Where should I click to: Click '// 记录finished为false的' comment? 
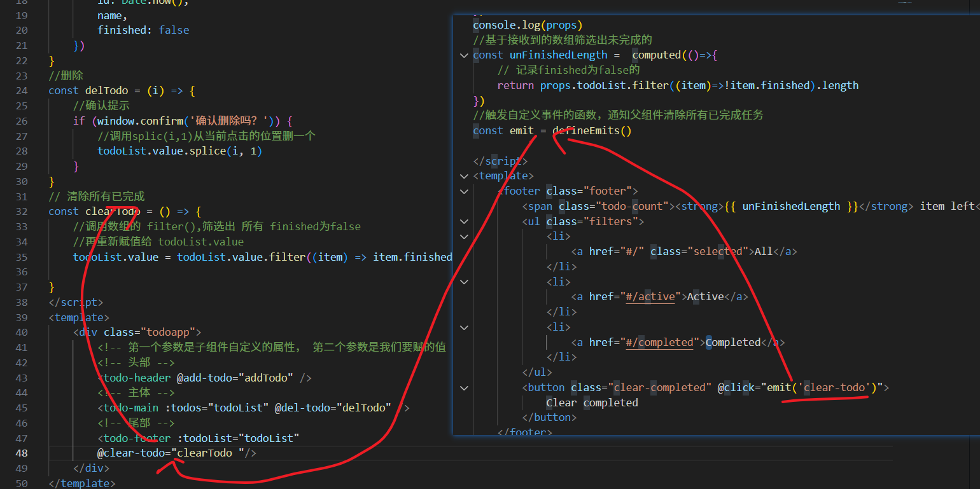point(568,70)
